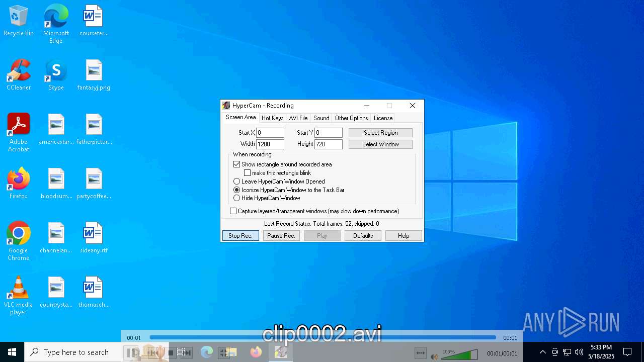Launch the CCleaner desktop shortcut
The image size is (644, 362).
pyautogui.click(x=19, y=75)
